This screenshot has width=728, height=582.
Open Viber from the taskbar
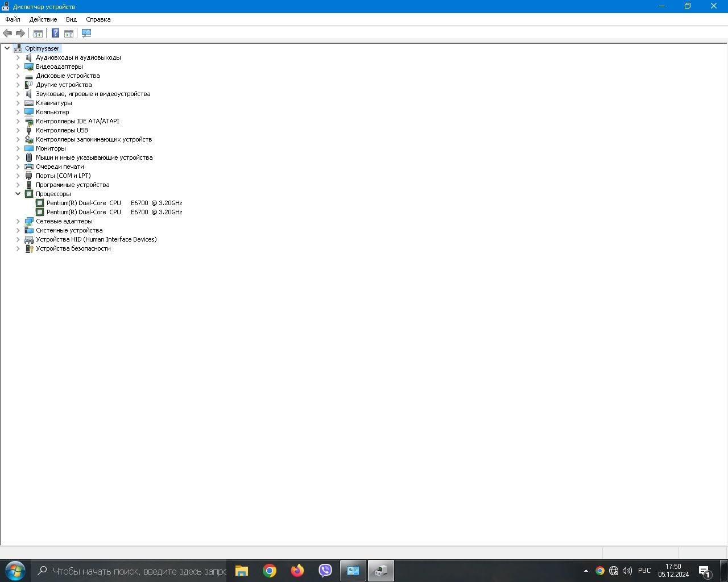(325, 571)
